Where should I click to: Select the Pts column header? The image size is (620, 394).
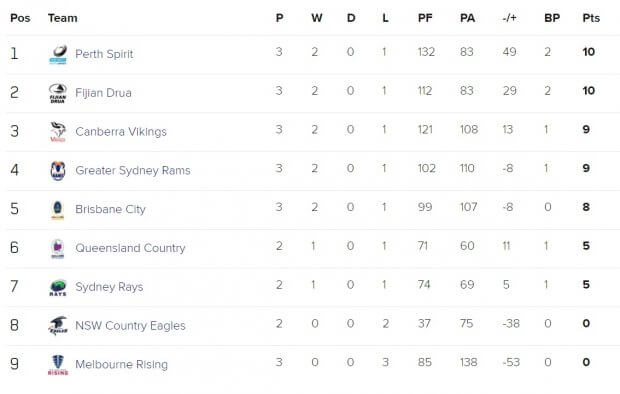(591, 18)
